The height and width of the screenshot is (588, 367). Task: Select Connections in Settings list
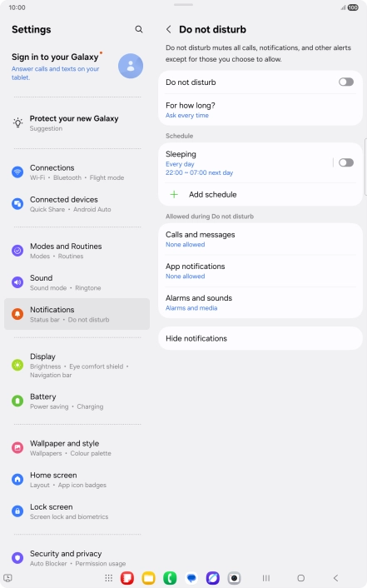click(77, 172)
